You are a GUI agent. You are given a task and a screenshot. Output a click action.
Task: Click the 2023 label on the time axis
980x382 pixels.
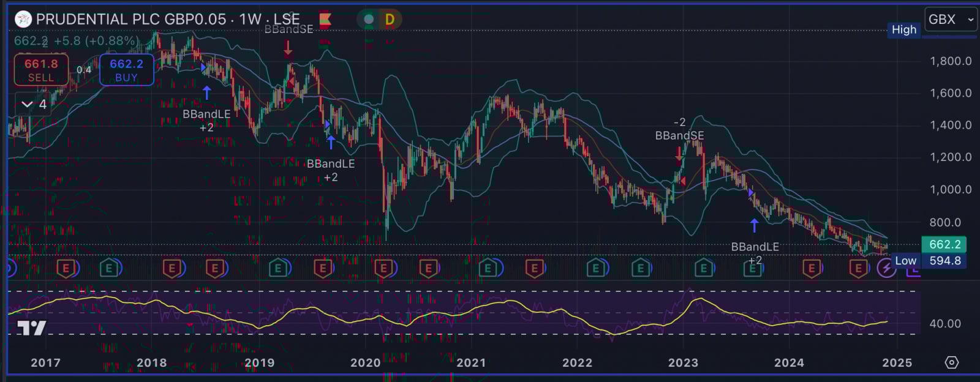coord(683,363)
